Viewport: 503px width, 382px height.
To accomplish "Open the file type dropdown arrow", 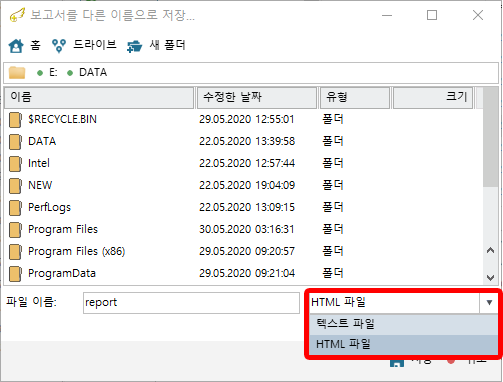I will click(489, 302).
